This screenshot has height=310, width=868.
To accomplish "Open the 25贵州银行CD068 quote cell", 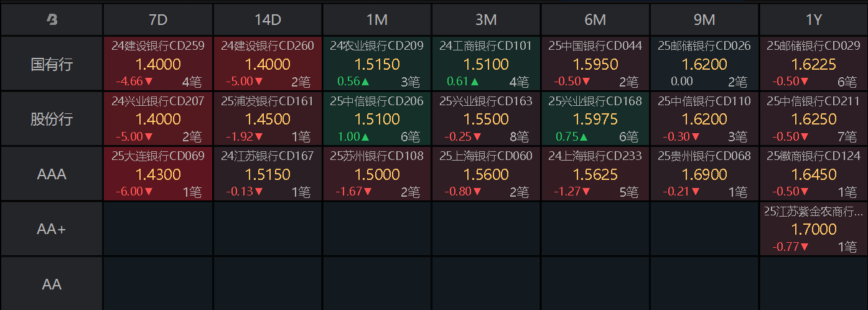I will 704,174.
